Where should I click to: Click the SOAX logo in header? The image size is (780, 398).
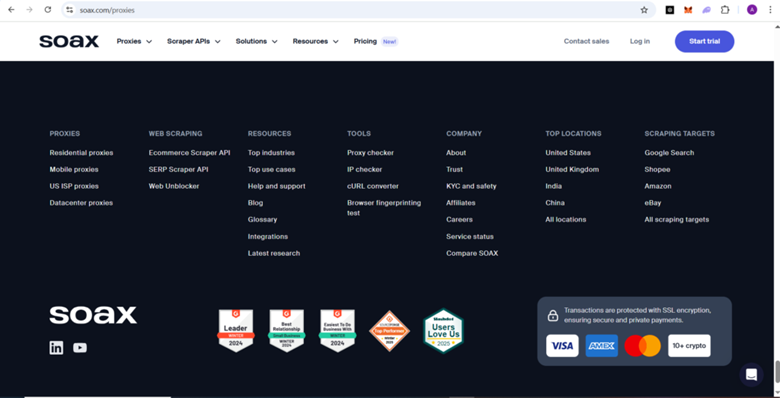69,41
